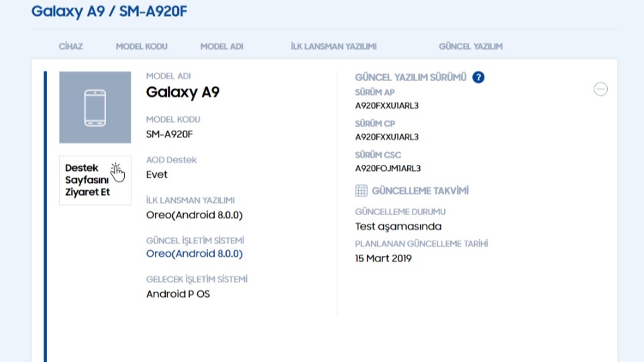The width and height of the screenshot is (644, 362).
Task: Select the CİHAZ column header
Action: 70,46
